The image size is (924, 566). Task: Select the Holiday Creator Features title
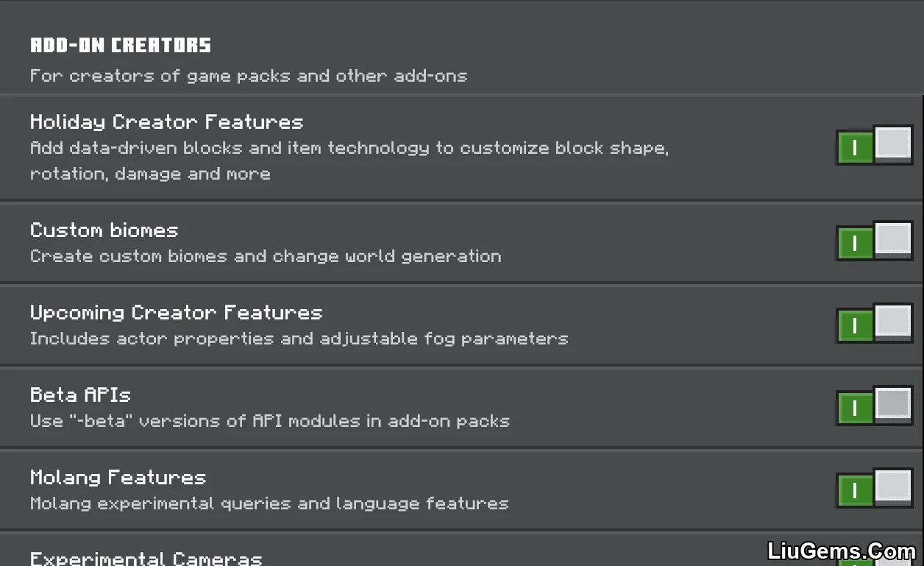tap(167, 122)
